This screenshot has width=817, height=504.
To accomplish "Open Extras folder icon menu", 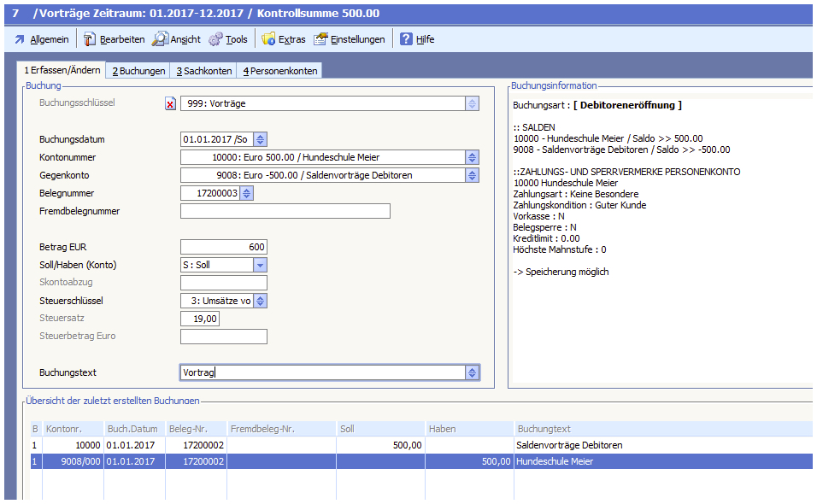I will point(268,39).
